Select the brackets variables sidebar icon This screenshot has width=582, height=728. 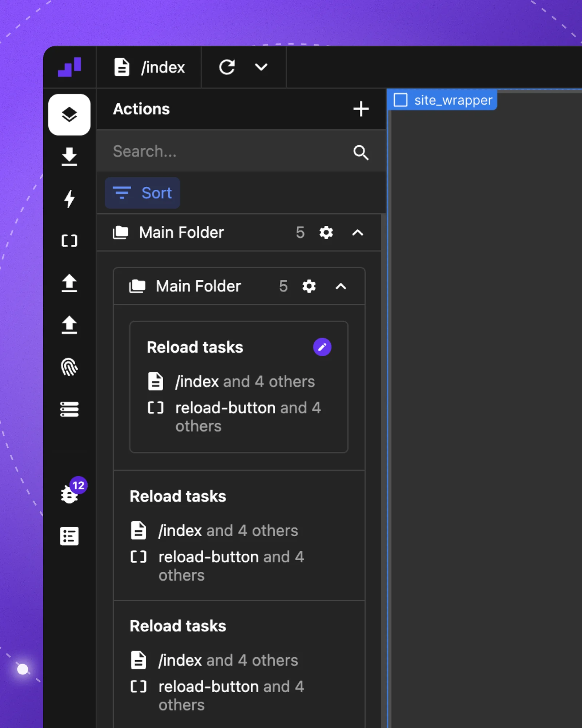pos(69,241)
